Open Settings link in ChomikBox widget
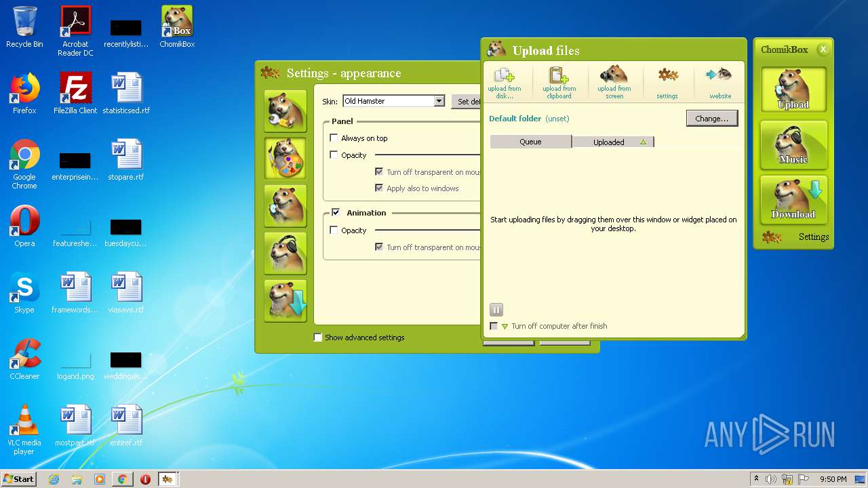This screenshot has width=868, height=488. pyautogui.click(x=813, y=237)
